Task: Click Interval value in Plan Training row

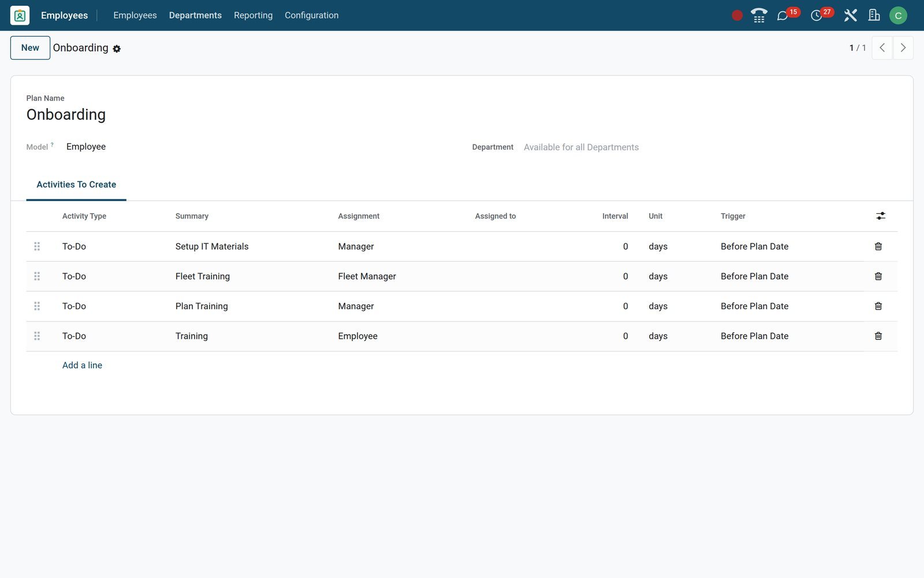Action: pos(625,306)
